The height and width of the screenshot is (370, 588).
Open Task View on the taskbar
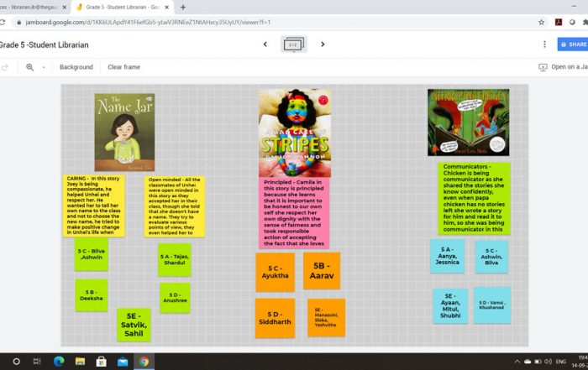click(x=37, y=362)
